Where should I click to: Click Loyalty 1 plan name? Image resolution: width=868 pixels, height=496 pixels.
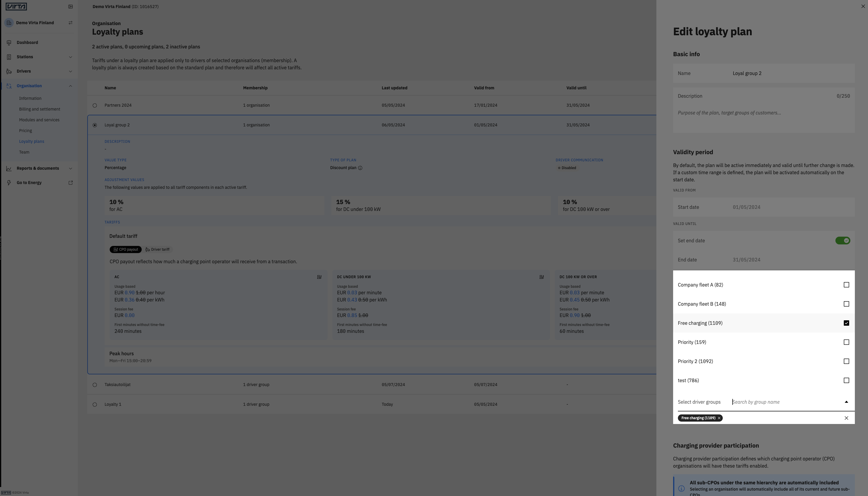point(113,404)
